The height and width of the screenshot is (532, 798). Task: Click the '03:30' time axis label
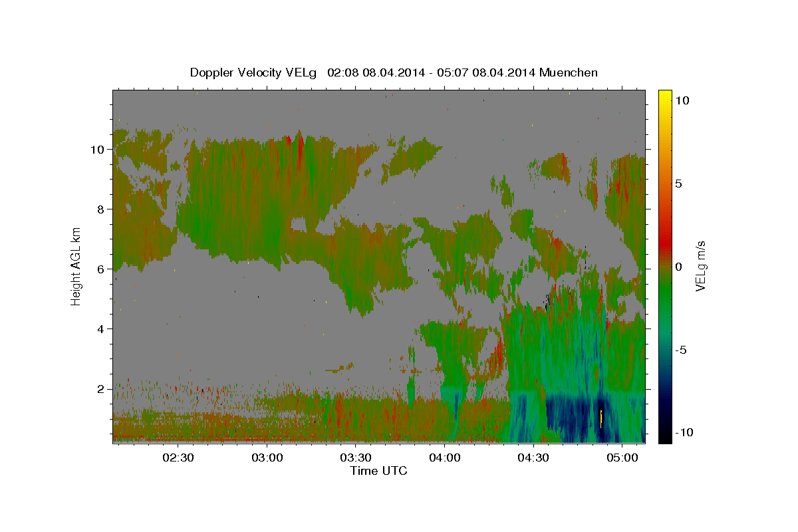[x=356, y=458]
